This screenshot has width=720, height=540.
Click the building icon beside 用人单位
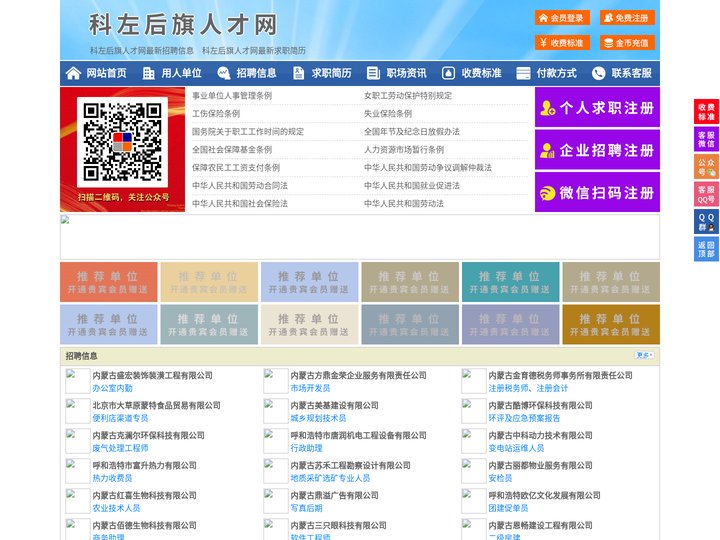point(148,73)
